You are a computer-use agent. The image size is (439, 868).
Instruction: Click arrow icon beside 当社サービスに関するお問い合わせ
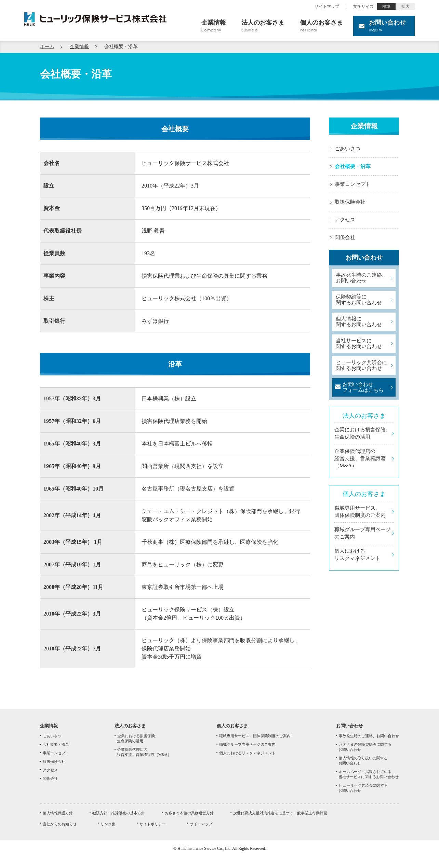(391, 344)
